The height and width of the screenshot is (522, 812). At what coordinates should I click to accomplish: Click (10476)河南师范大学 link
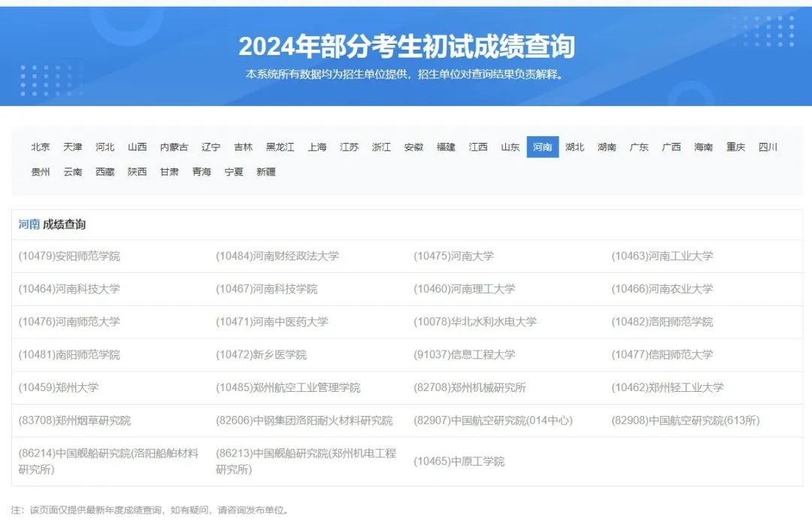click(69, 322)
